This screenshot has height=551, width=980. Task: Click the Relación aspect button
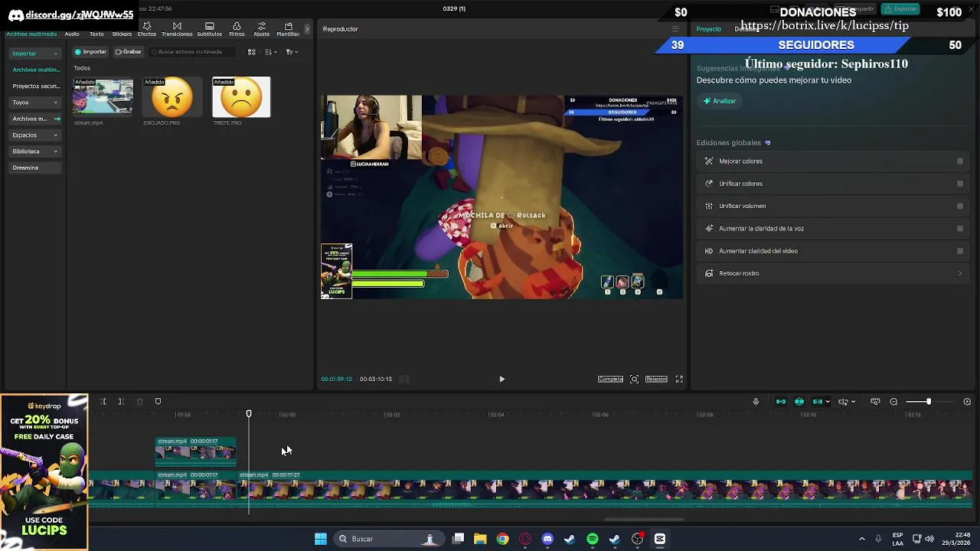coord(656,379)
